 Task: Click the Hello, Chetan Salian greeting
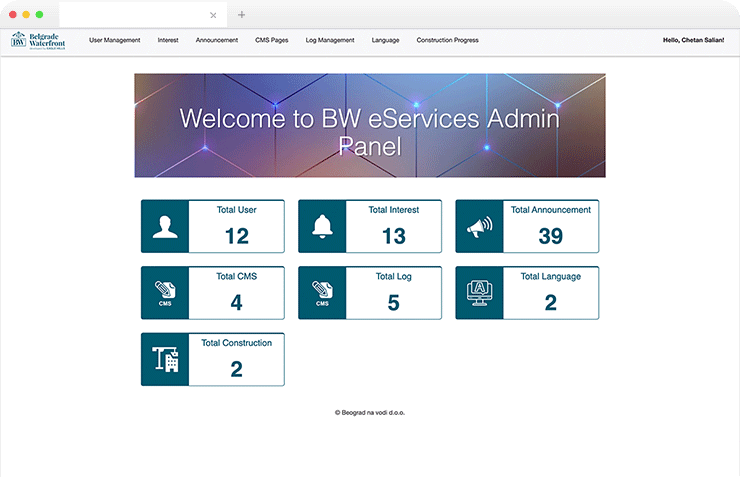click(x=693, y=40)
